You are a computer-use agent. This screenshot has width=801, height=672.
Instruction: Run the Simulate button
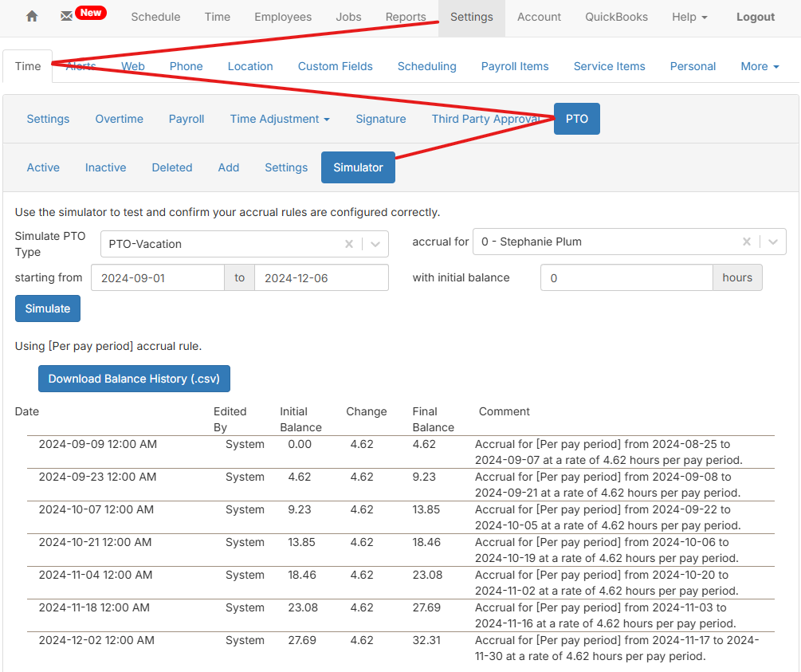click(47, 308)
